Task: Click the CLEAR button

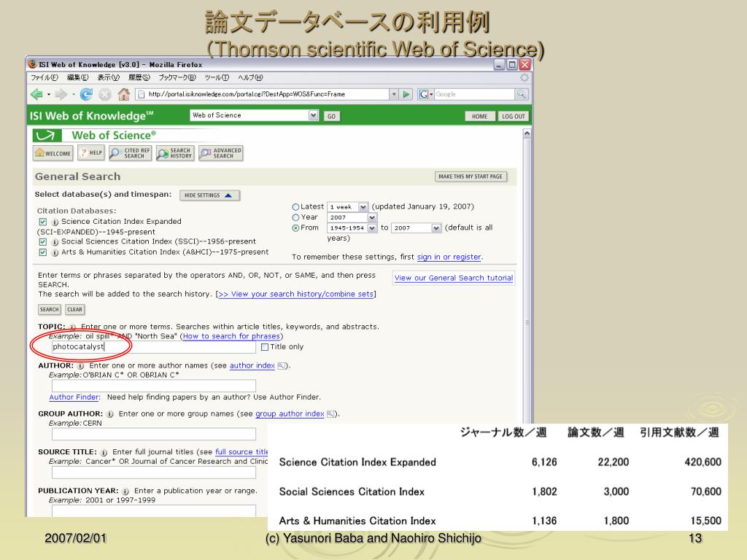Action: coord(75,309)
